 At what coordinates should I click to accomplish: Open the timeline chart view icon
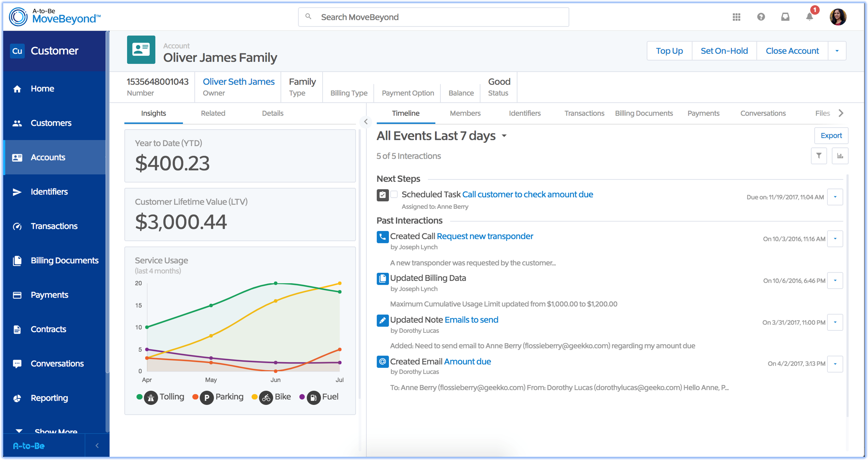pos(840,156)
